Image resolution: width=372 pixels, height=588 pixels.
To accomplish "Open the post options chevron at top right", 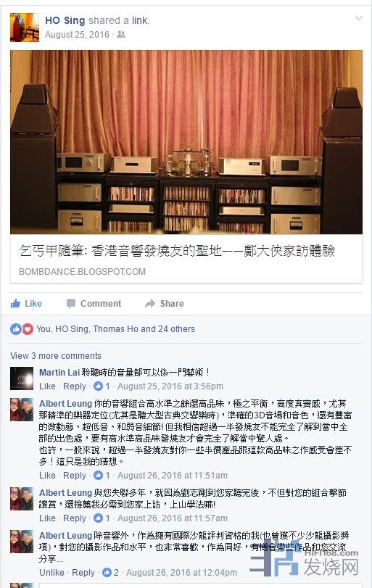I will tap(359, 18).
